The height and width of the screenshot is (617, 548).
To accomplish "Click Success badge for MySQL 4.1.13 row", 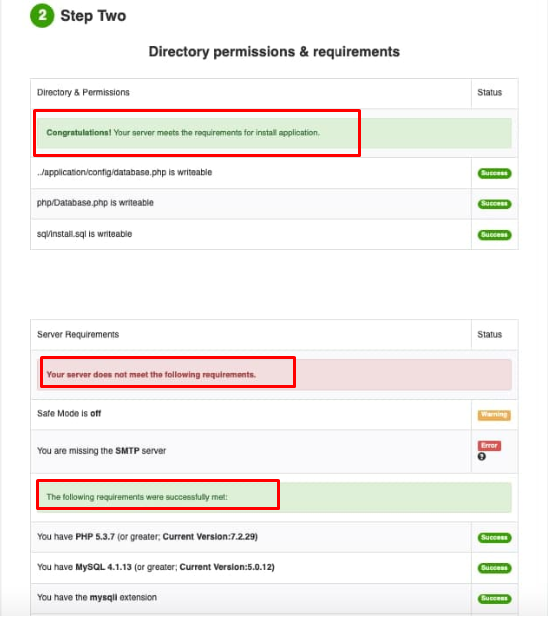I will coord(494,568).
